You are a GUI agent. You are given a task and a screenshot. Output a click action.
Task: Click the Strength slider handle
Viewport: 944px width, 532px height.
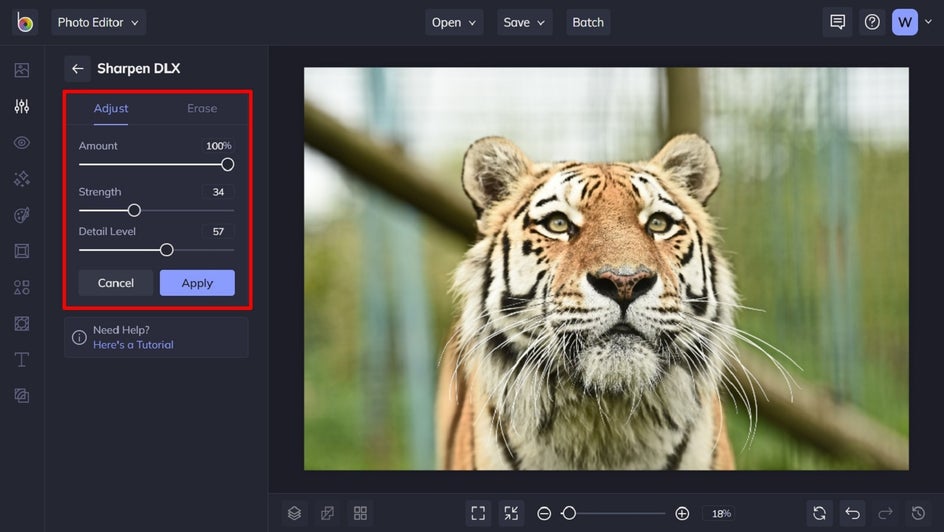point(134,210)
